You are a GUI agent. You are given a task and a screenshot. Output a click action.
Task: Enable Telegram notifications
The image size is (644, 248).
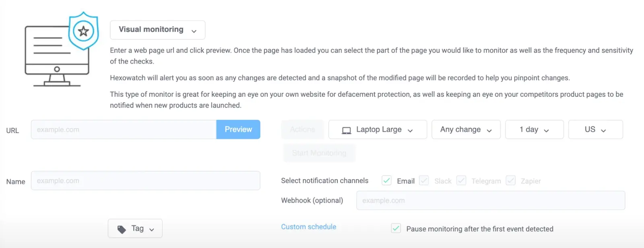[x=461, y=181]
